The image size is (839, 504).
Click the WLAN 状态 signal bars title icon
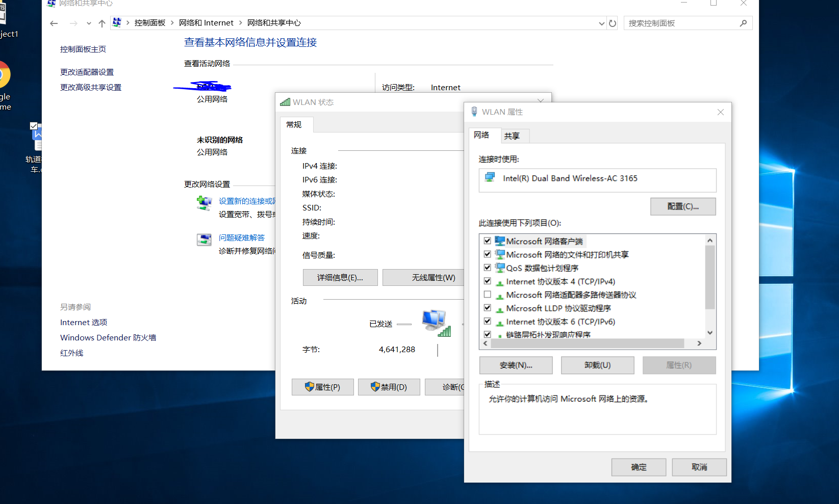(285, 102)
